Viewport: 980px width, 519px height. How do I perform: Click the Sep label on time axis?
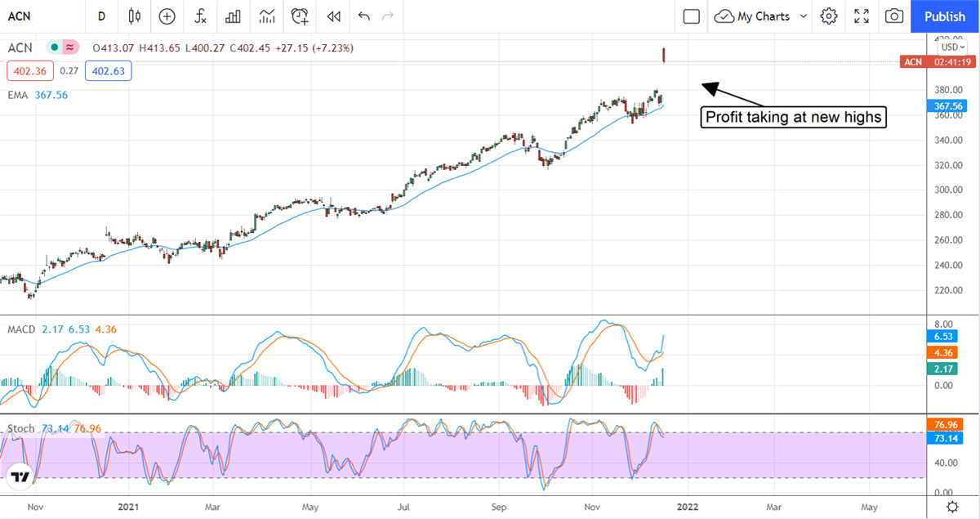pyautogui.click(x=497, y=507)
